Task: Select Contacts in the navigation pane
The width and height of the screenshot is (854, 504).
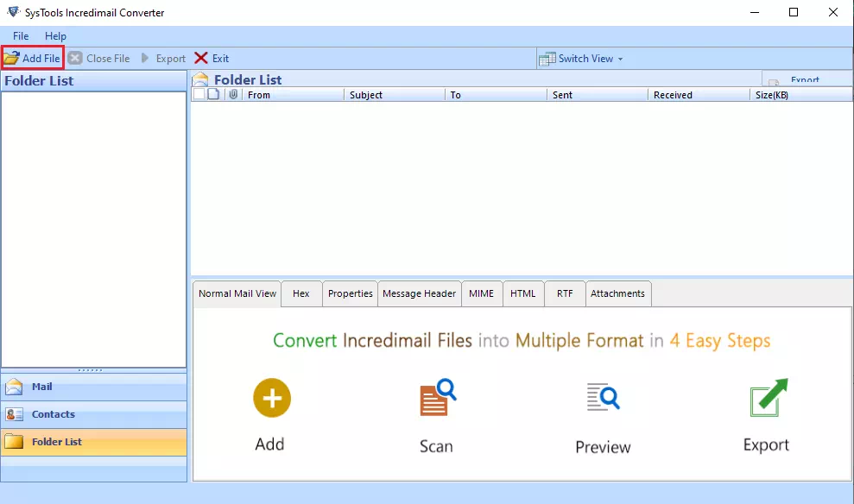Action: pos(93,414)
